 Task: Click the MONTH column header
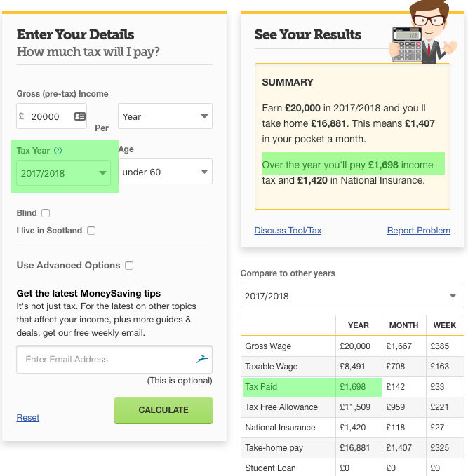tap(404, 325)
